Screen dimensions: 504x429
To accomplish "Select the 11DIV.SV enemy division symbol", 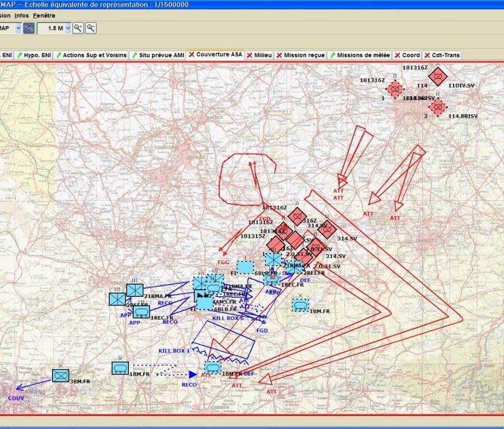I will coord(437,76).
